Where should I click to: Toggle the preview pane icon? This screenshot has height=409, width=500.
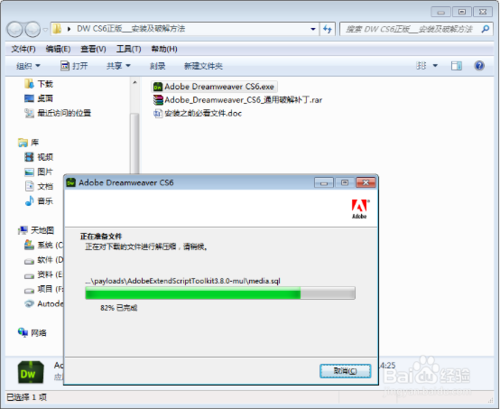click(x=456, y=66)
